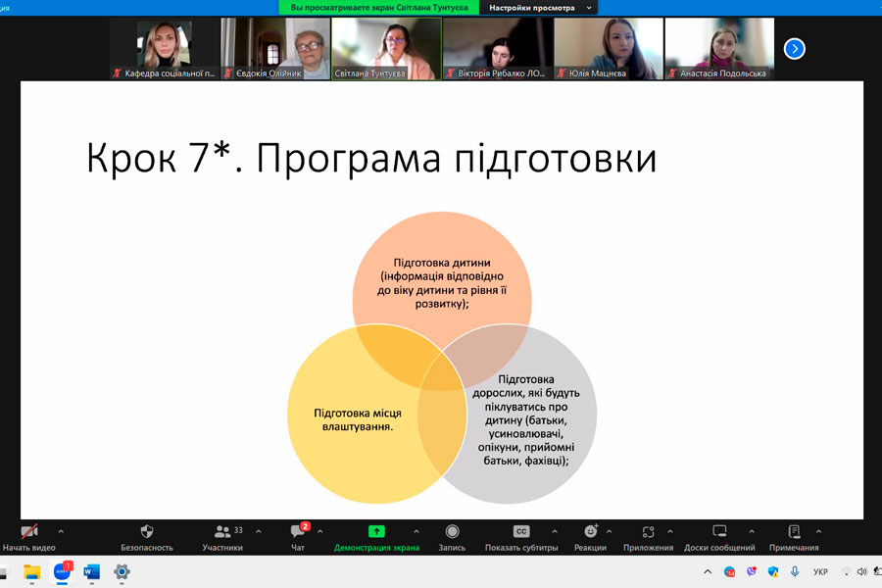Click the muted mic icon on Євдокія Олійник
The height and width of the screenshot is (588, 882).
[228, 73]
